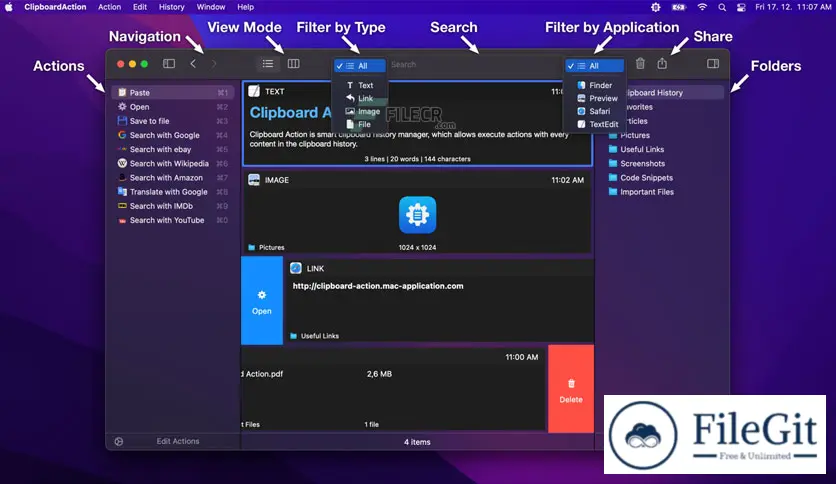
Task: Run Search with IMDb action
Action: pyautogui.click(x=173, y=206)
